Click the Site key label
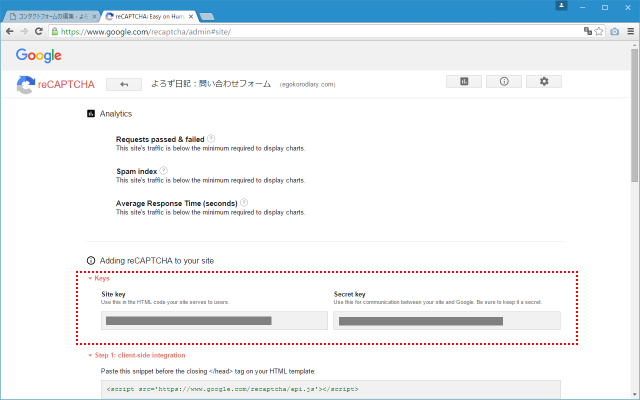The height and width of the screenshot is (400, 640). point(113,294)
